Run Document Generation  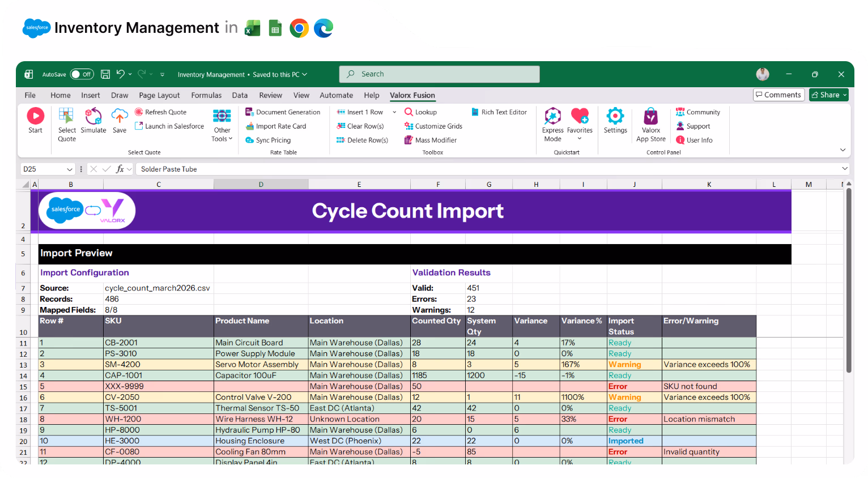[283, 112]
